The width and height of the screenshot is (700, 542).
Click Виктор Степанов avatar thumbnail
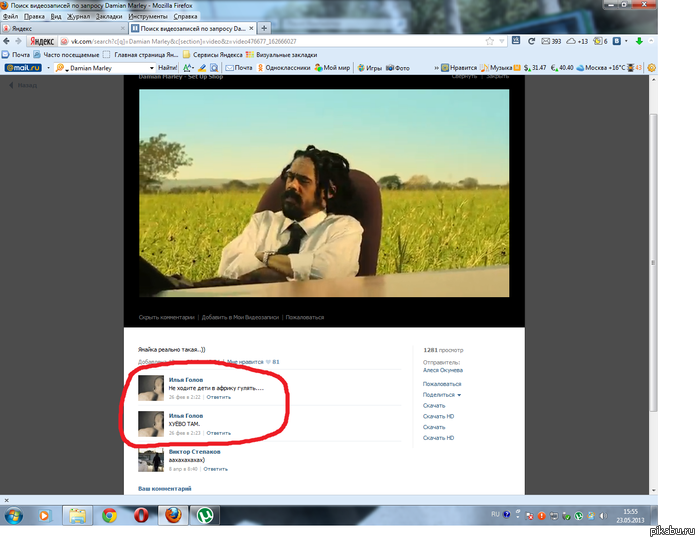click(151, 459)
